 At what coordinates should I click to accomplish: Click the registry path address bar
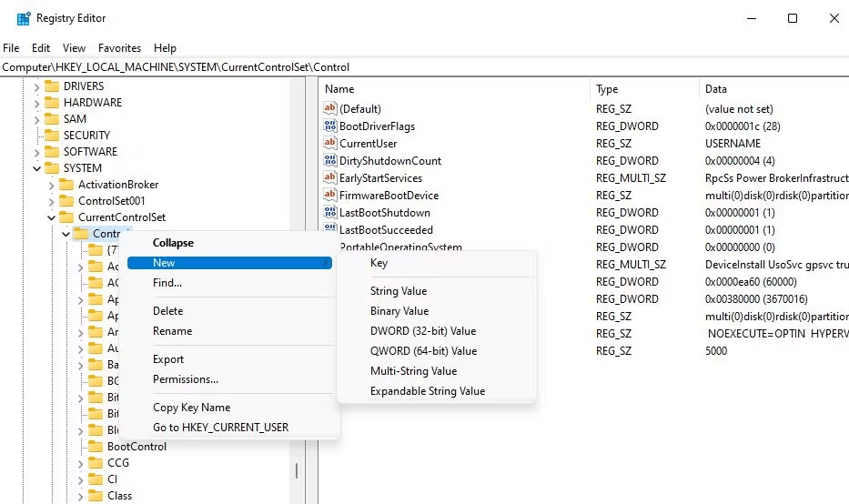coord(424,67)
